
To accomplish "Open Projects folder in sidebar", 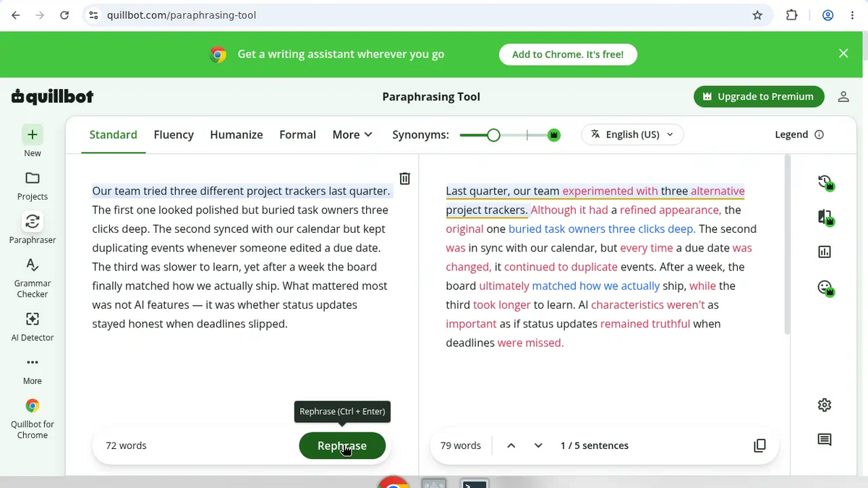I will click(x=33, y=185).
